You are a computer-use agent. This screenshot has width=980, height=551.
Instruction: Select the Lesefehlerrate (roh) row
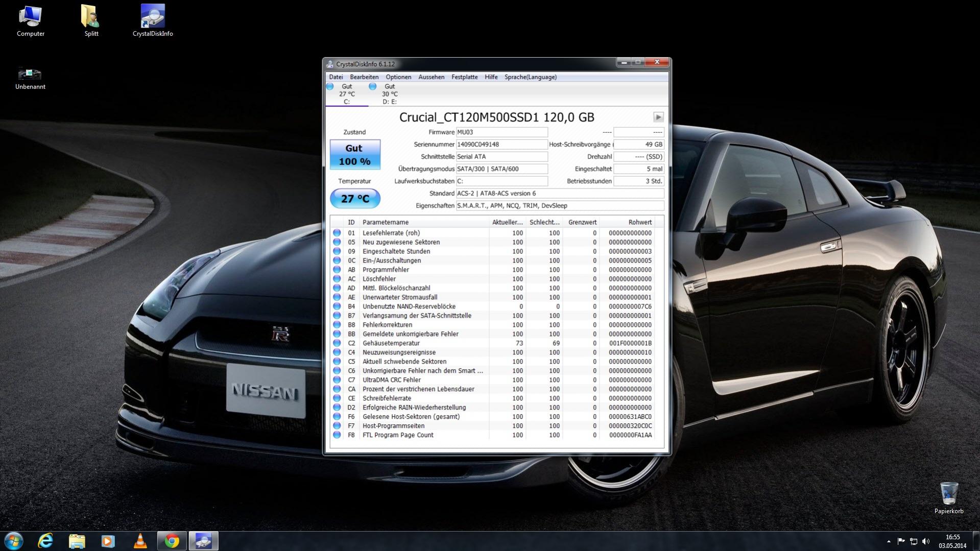click(x=493, y=233)
